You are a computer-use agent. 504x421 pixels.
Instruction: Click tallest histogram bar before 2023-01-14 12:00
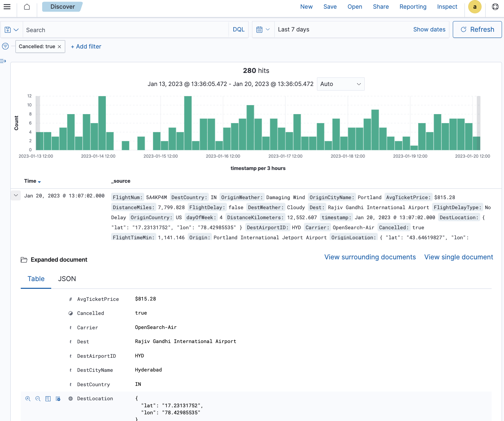click(102, 123)
